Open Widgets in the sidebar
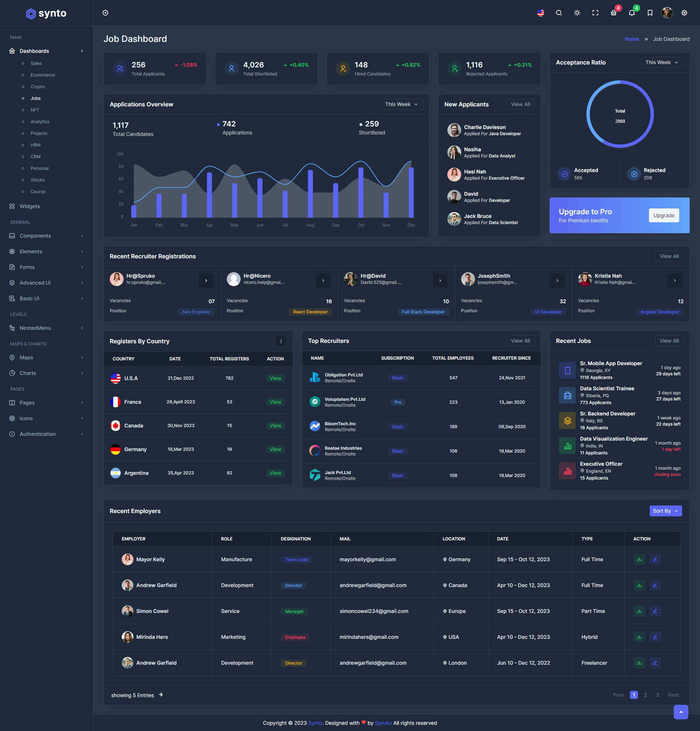This screenshot has height=731, width=700. tap(30, 206)
